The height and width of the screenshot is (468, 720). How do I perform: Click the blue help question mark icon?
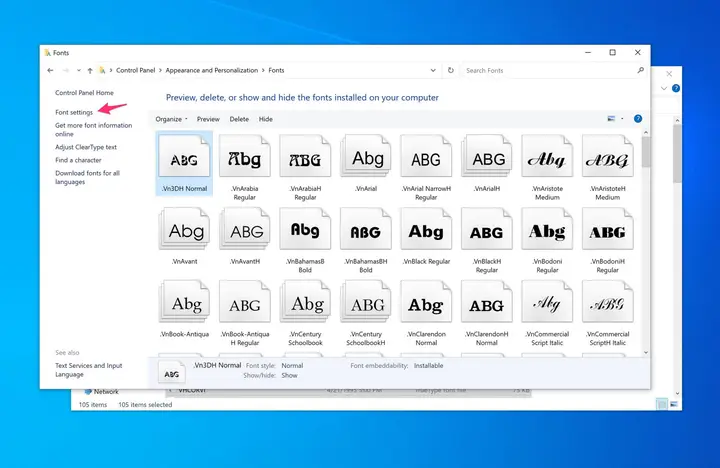coord(638,118)
